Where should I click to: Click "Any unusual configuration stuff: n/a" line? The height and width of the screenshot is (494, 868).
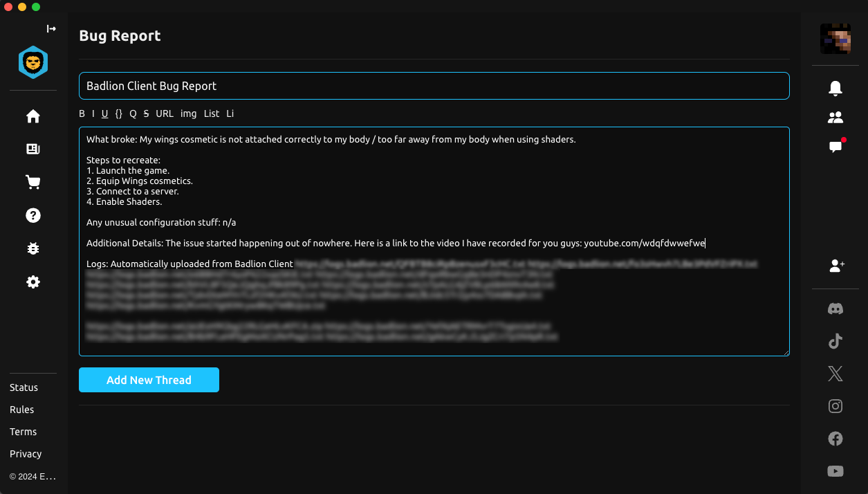pos(162,223)
